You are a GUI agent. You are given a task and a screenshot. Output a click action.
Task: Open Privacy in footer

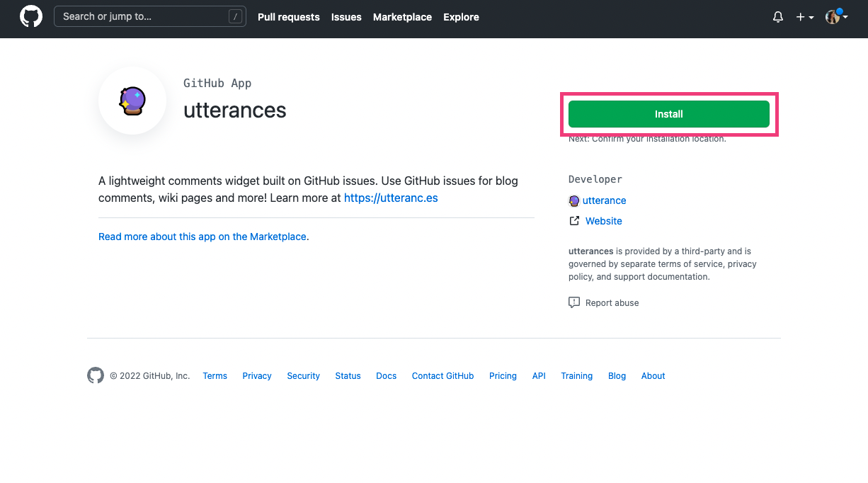(x=257, y=376)
